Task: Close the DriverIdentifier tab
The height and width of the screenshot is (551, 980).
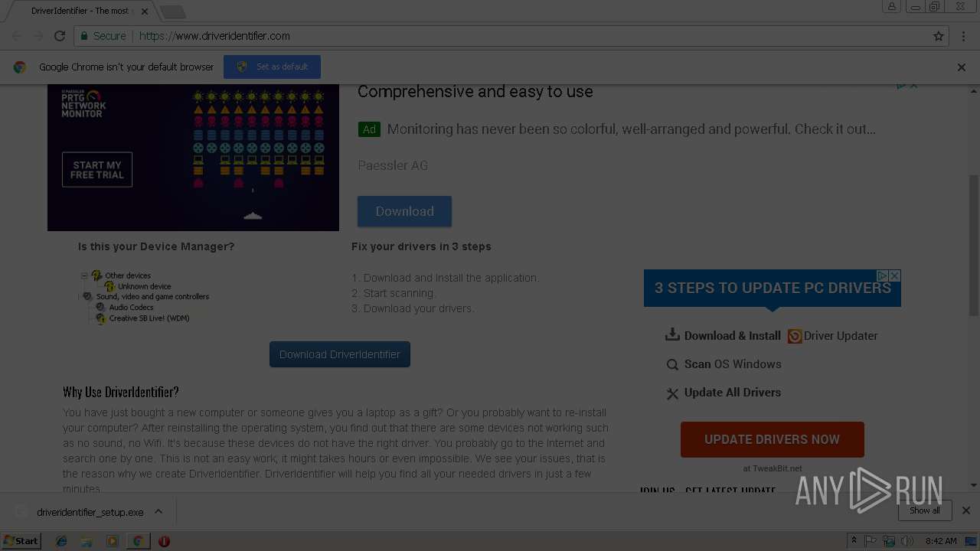Action: tap(145, 11)
